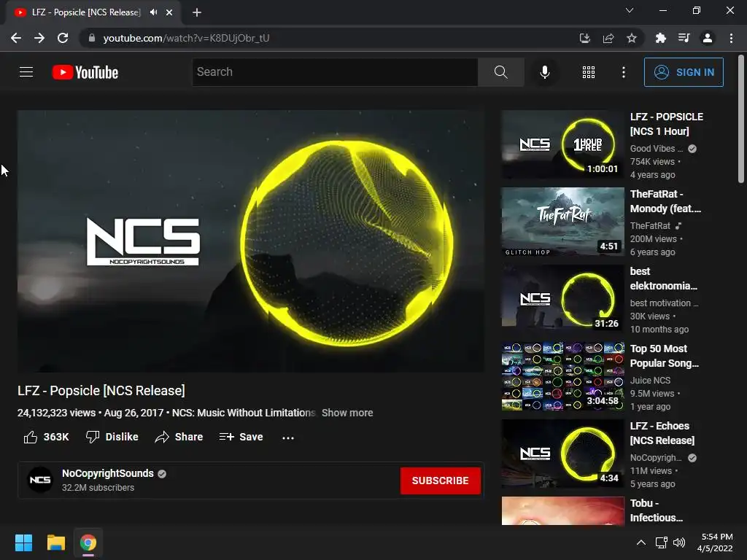Open media controls icon in Chrome toolbar
This screenshot has width=747, height=560.
click(x=684, y=38)
